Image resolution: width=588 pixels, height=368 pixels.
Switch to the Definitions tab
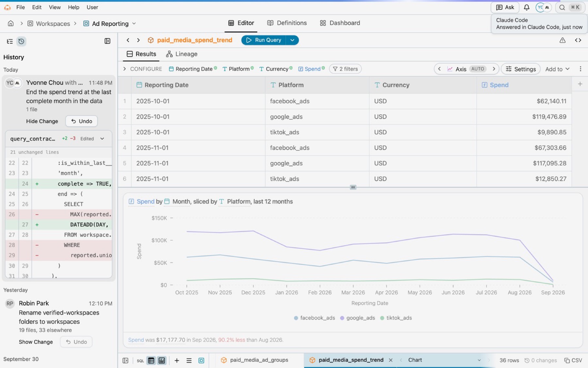287,23
